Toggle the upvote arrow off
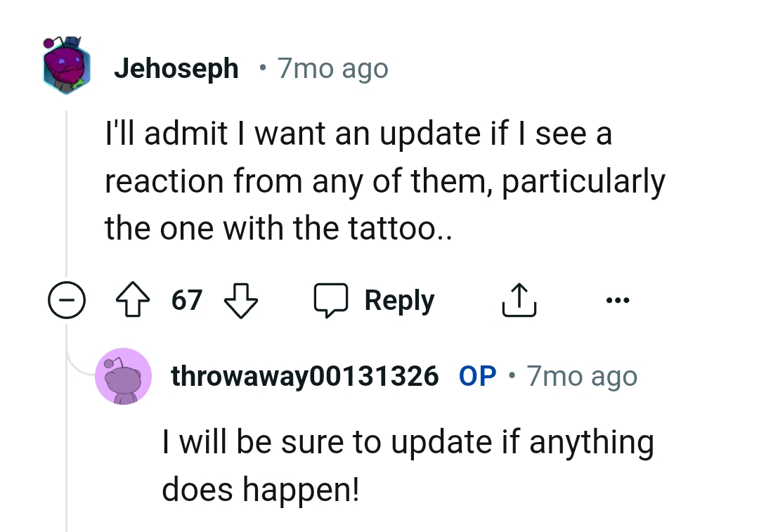The width and height of the screenshot is (759, 532). pyautogui.click(x=133, y=299)
